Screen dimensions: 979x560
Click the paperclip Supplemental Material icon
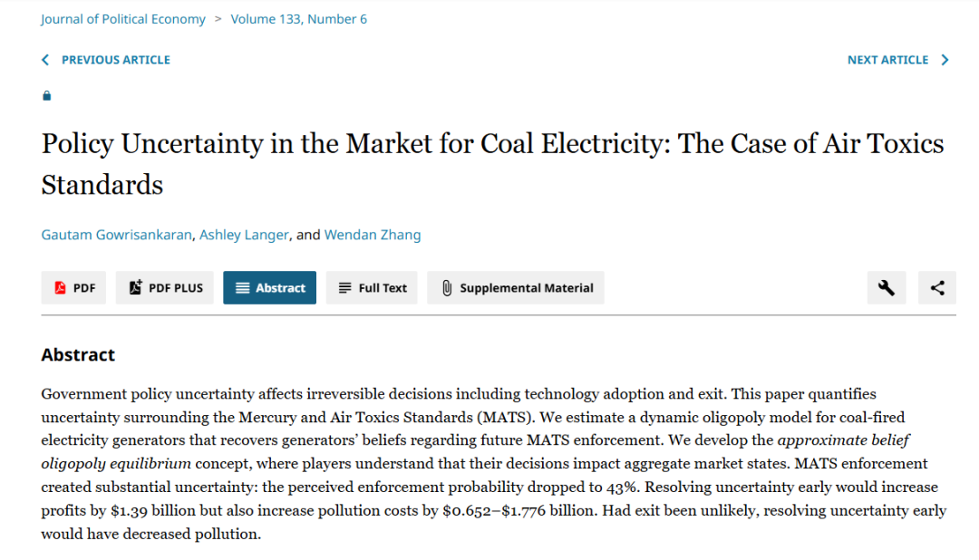(447, 288)
